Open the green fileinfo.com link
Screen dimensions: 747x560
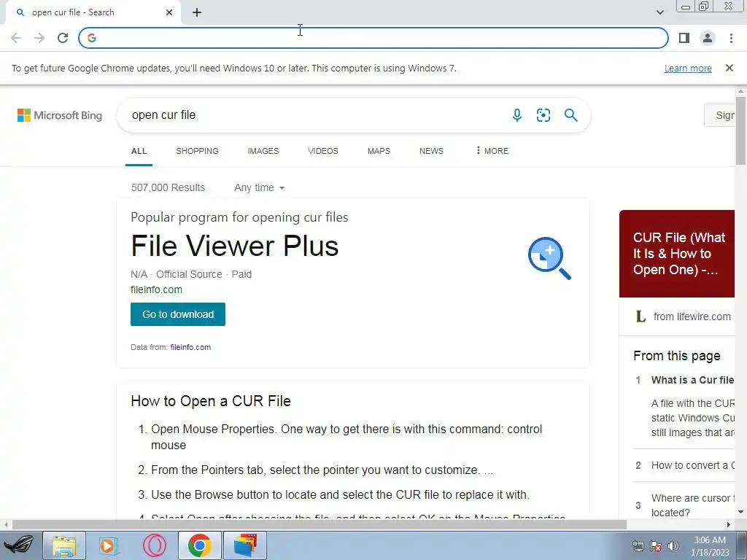coord(156,289)
